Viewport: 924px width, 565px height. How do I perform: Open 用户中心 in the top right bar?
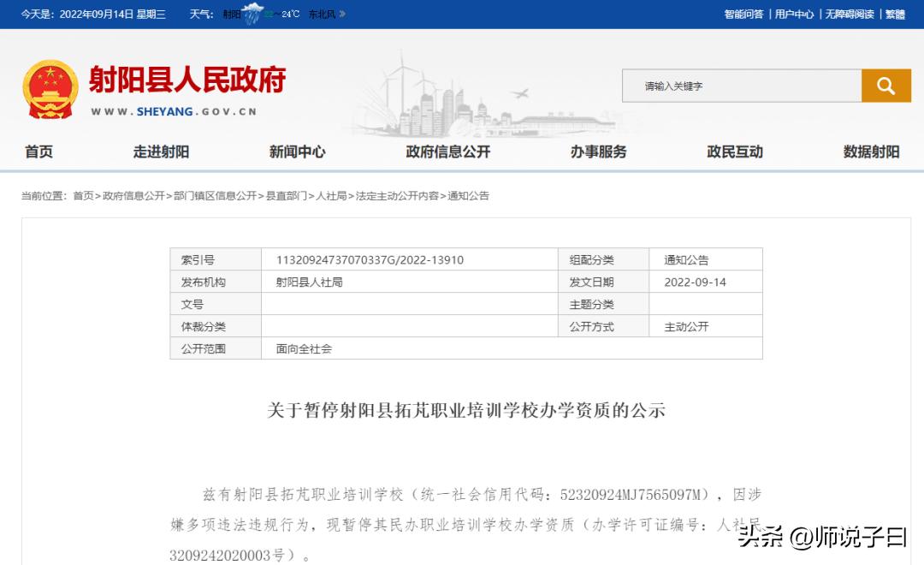tap(793, 14)
